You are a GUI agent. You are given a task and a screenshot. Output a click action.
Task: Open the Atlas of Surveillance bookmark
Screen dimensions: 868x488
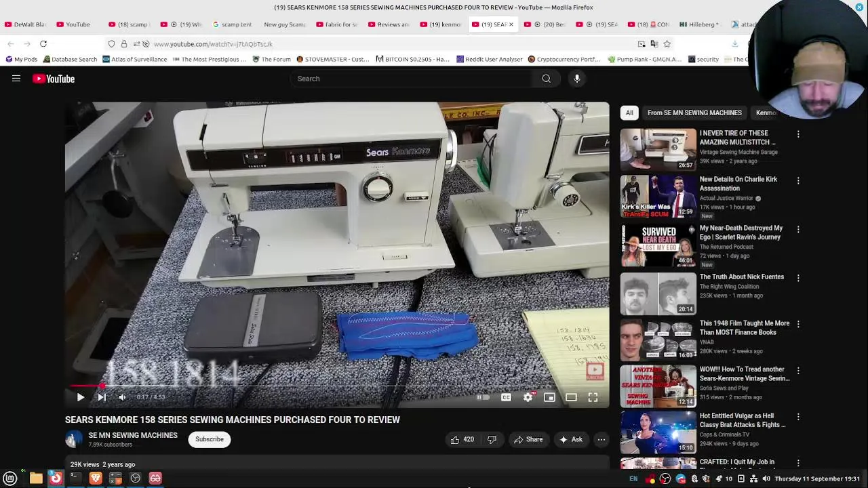coord(134,59)
